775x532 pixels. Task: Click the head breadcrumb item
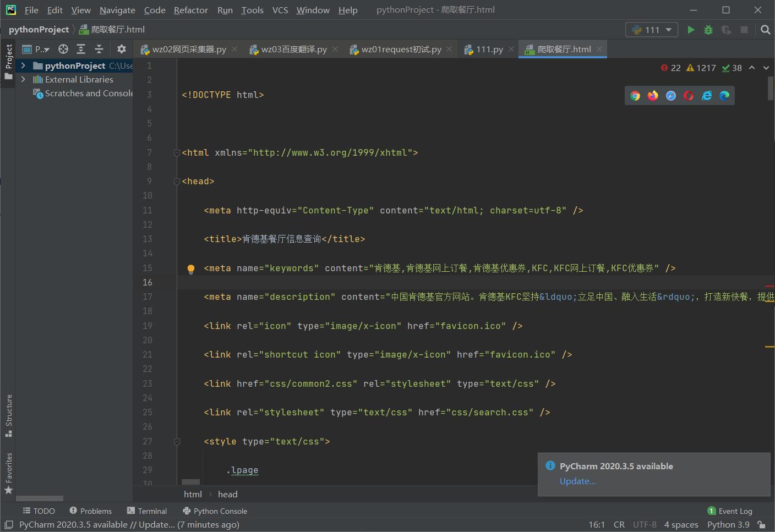(227, 494)
